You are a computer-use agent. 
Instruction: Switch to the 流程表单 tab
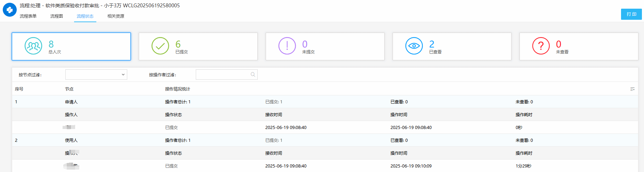(28, 16)
